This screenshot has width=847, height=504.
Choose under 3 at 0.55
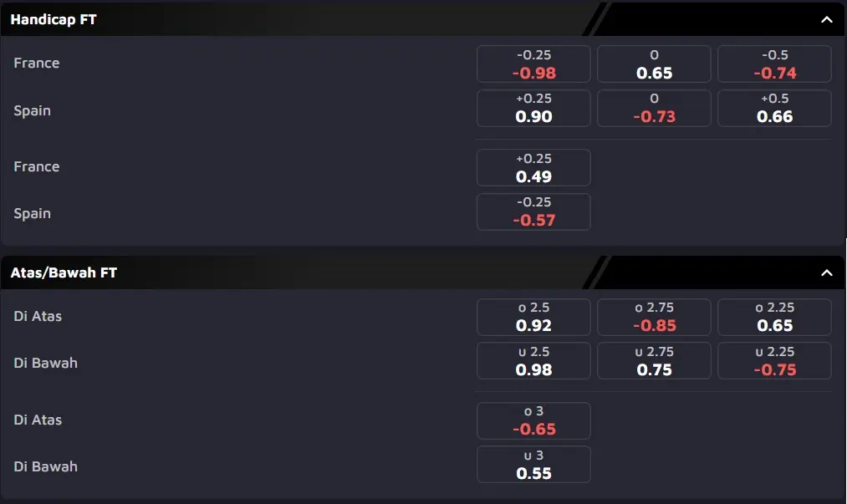(x=533, y=465)
